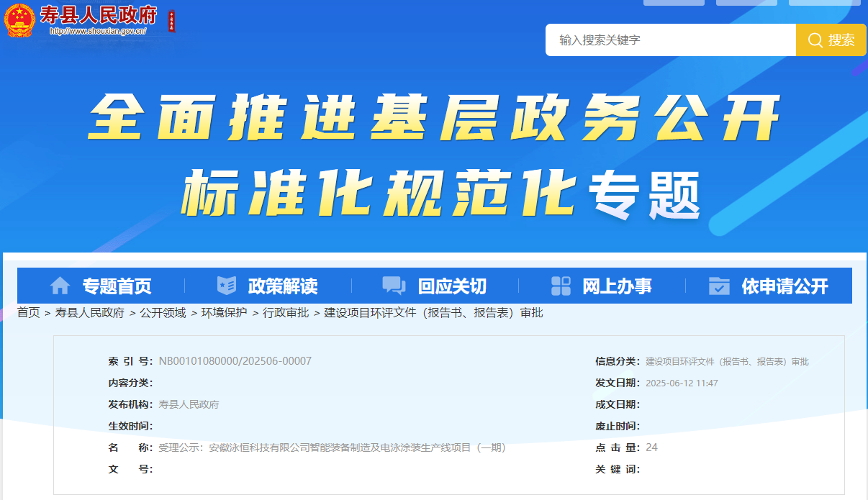Open the 专题首页 menu item

(x=117, y=286)
